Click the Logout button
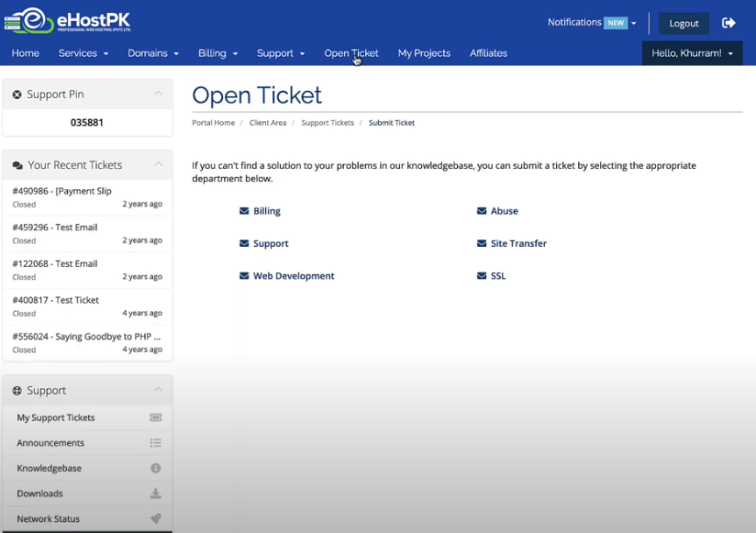Screen dimensions: 756x533 pos(684,23)
